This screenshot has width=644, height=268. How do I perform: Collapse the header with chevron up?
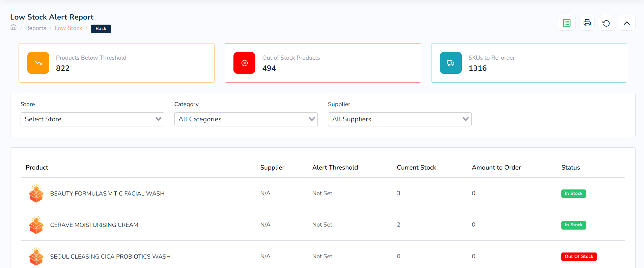tap(627, 23)
